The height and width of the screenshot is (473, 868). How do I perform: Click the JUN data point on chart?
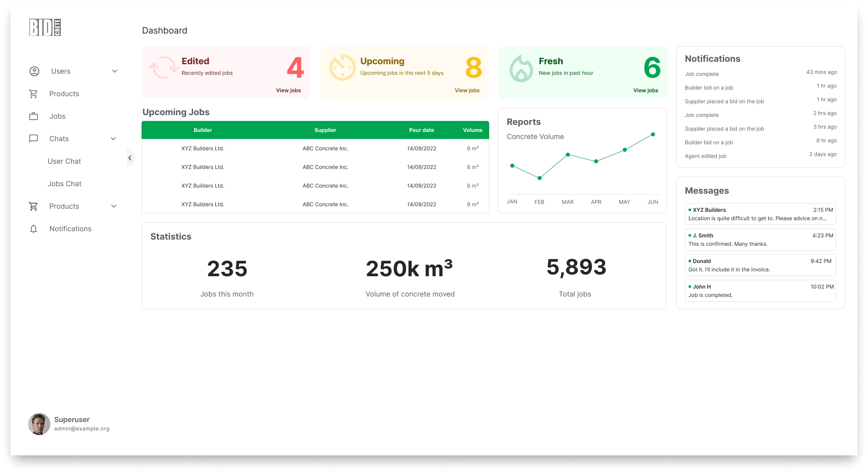point(653,134)
